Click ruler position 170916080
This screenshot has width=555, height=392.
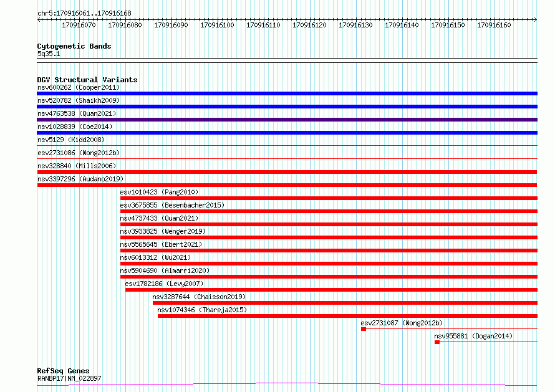[125, 25]
